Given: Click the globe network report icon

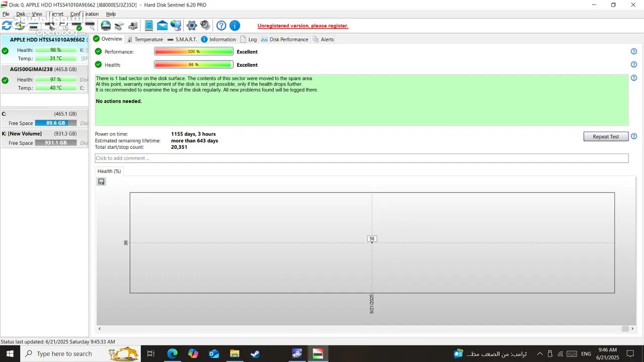Looking at the screenshot, I should click(176, 26).
